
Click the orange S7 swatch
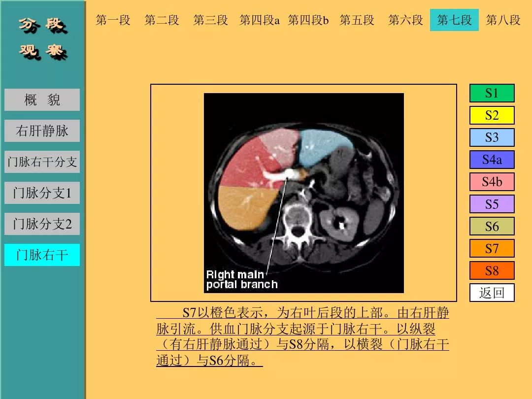coord(492,248)
